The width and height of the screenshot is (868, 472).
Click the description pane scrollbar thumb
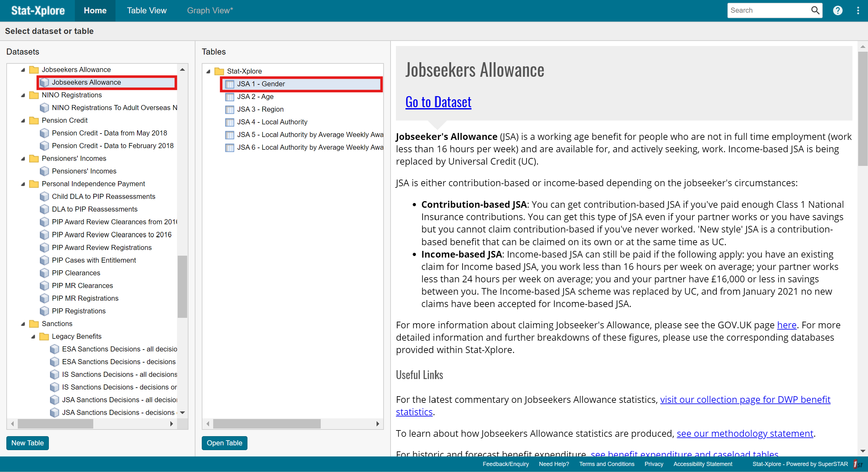click(863, 109)
